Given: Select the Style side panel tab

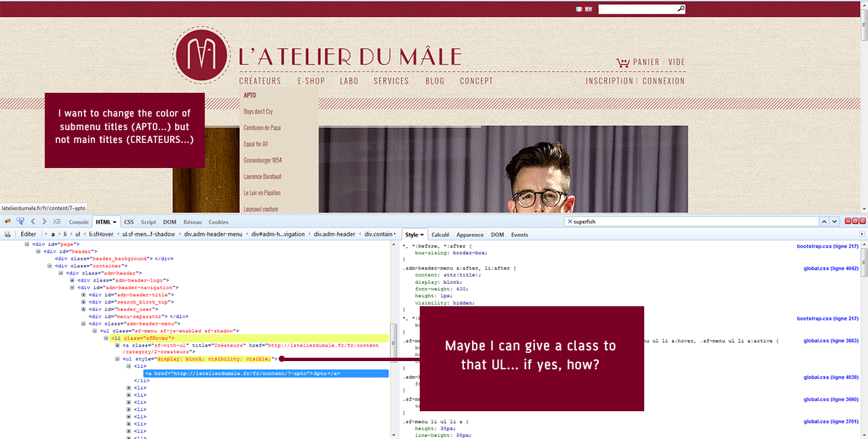Looking at the screenshot, I should [414, 234].
